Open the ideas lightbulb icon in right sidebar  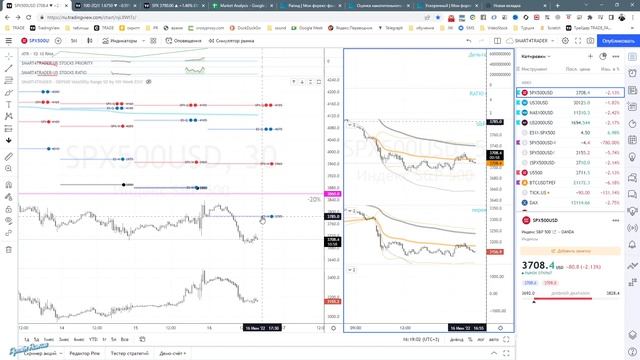pyautogui.click(x=632, y=157)
